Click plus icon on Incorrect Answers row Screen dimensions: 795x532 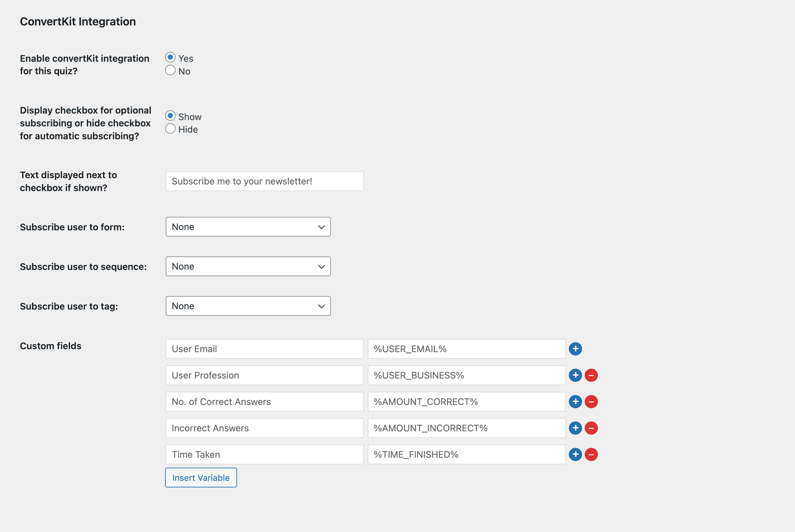point(575,428)
